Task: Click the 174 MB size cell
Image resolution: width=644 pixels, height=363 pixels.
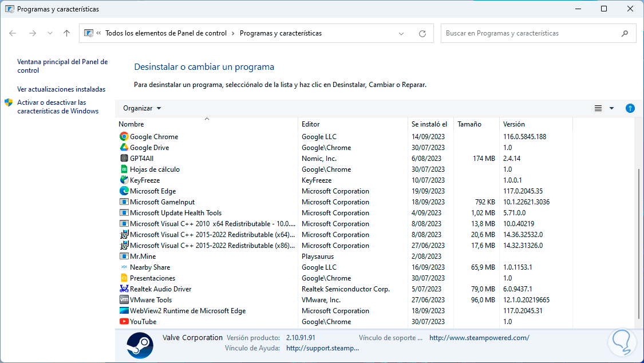Action: (484, 159)
